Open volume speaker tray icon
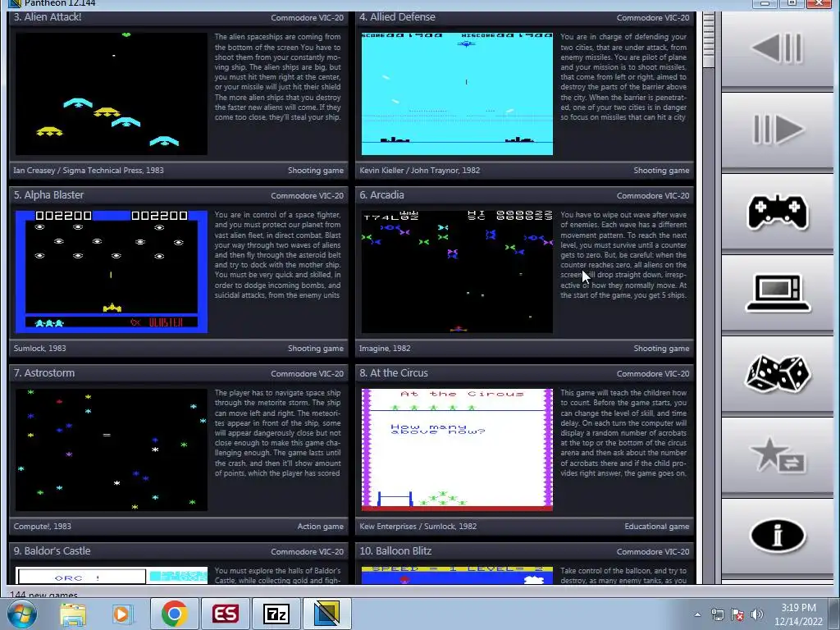 pyautogui.click(x=757, y=614)
